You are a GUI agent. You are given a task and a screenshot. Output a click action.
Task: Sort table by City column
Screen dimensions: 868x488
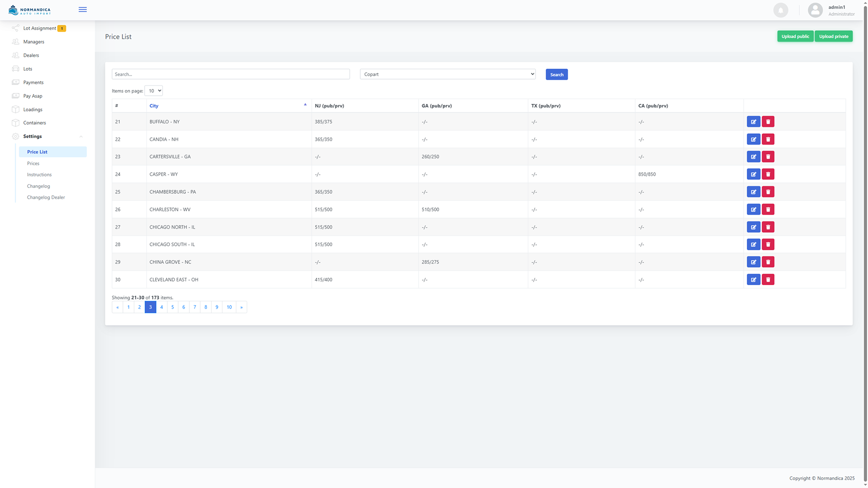[154, 106]
